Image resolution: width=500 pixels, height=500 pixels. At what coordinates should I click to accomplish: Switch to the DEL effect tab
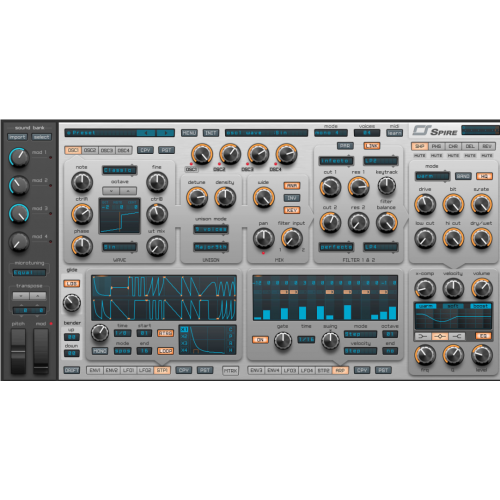pos(470,146)
